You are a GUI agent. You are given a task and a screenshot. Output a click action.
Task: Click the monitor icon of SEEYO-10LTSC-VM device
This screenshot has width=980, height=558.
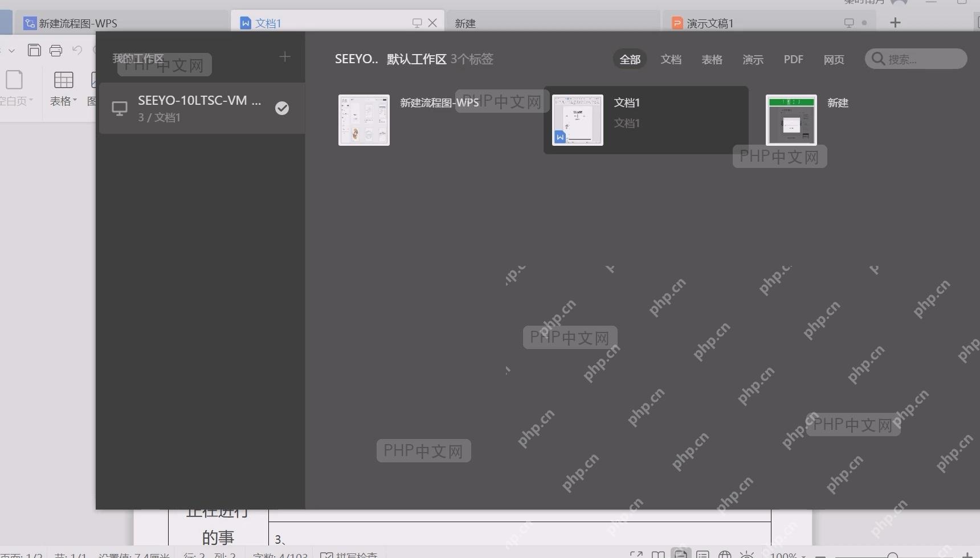coord(120,108)
